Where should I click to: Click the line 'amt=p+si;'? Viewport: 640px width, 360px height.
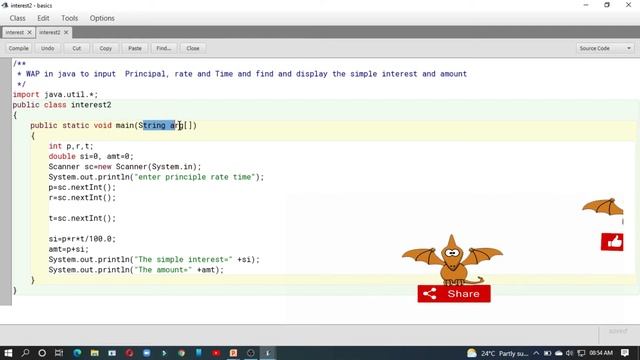[68, 249]
